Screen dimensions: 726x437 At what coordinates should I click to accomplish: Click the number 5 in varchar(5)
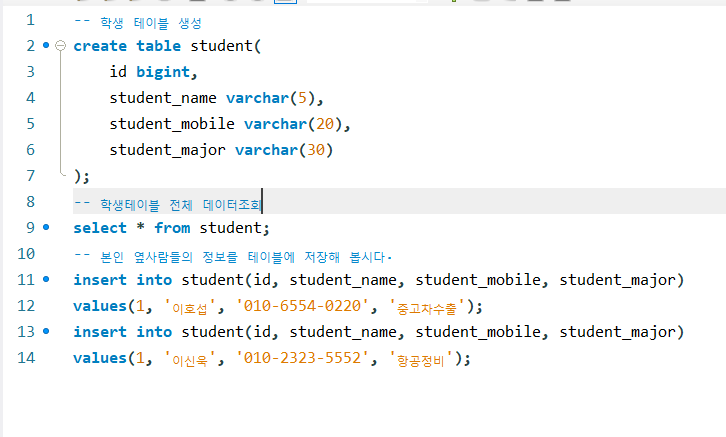click(302, 98)
